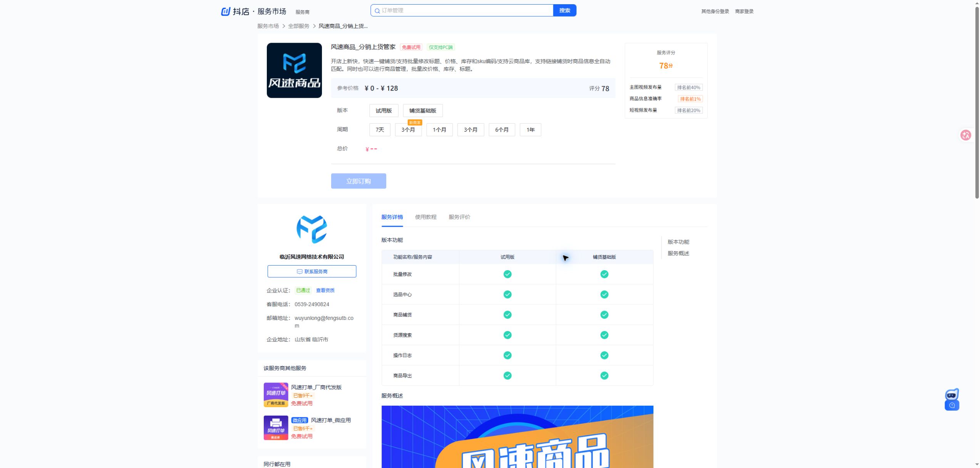This screenshot has width=980, height=468.
Task: Click the 联系服务商 button
Action: [312, 271]
